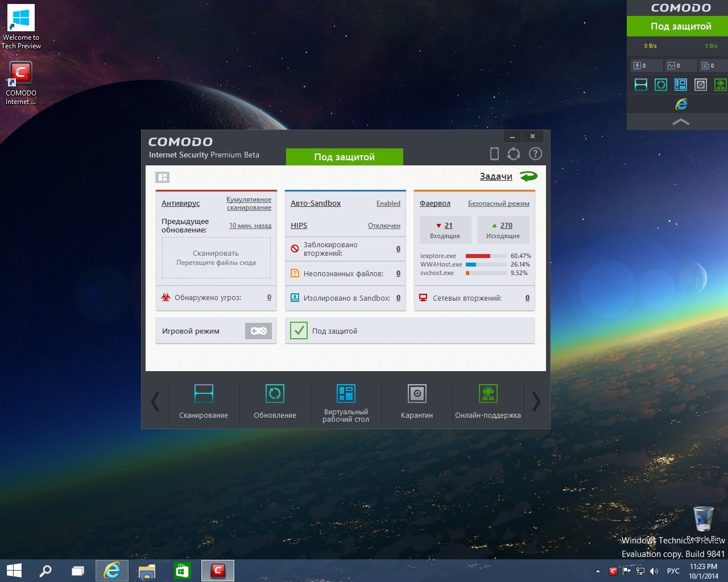
Task: Open Windows Start button
Action: coord(14,571)
